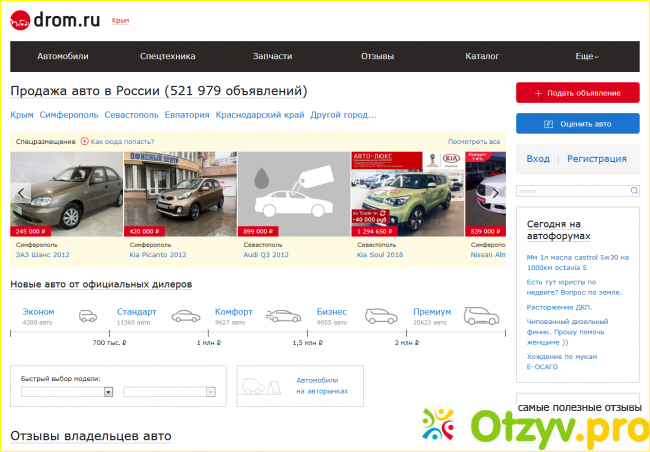
Task: Advance carousel with the right arrow
Action: coord(494,193)
